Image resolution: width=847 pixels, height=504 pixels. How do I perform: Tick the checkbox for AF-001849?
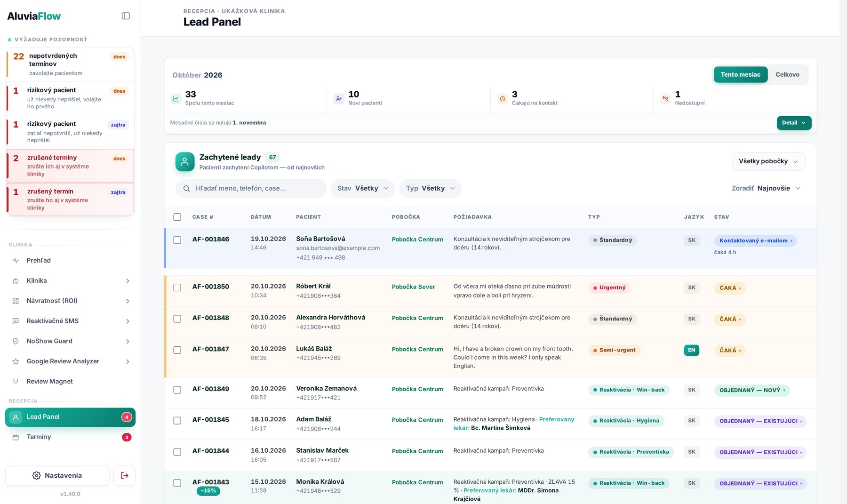point(177,390)
